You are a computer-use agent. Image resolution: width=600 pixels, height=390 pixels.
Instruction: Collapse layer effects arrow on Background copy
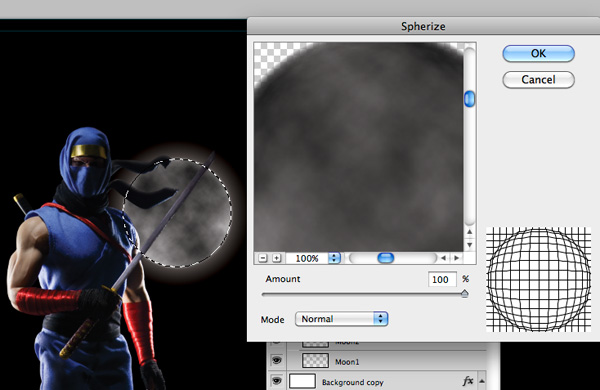tap(482, 381)
